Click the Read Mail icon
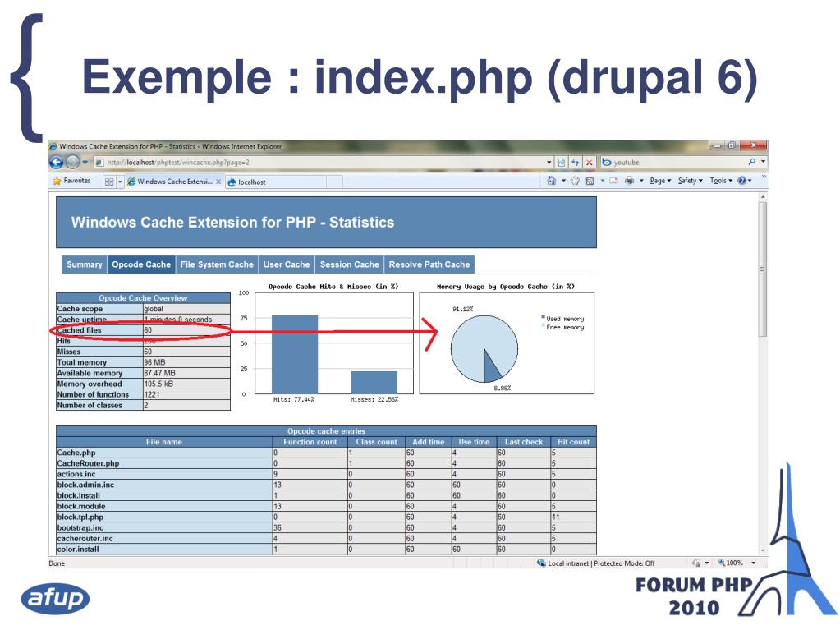Viewport: 840px width, 630px height. tap(614, 181)
